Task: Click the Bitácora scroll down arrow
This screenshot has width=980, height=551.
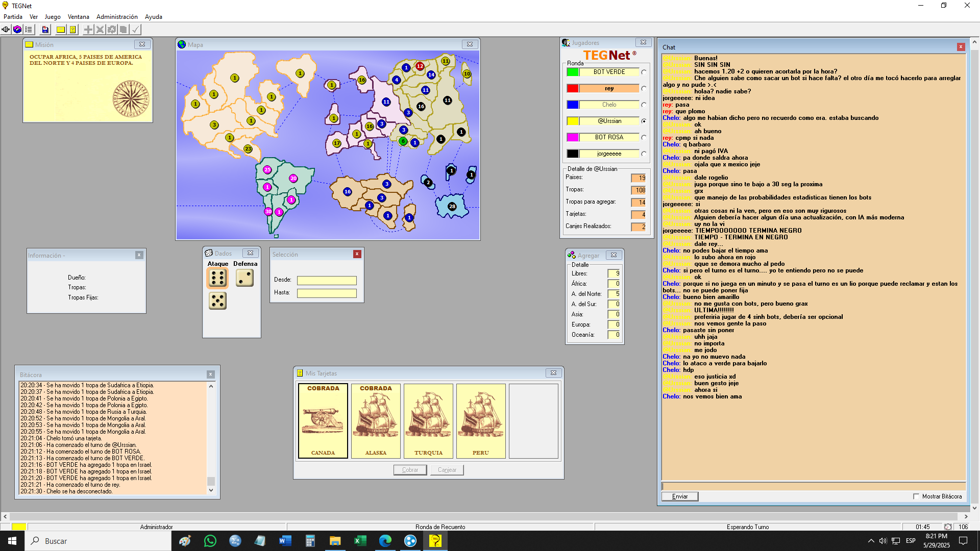Action: click(211, 490)
